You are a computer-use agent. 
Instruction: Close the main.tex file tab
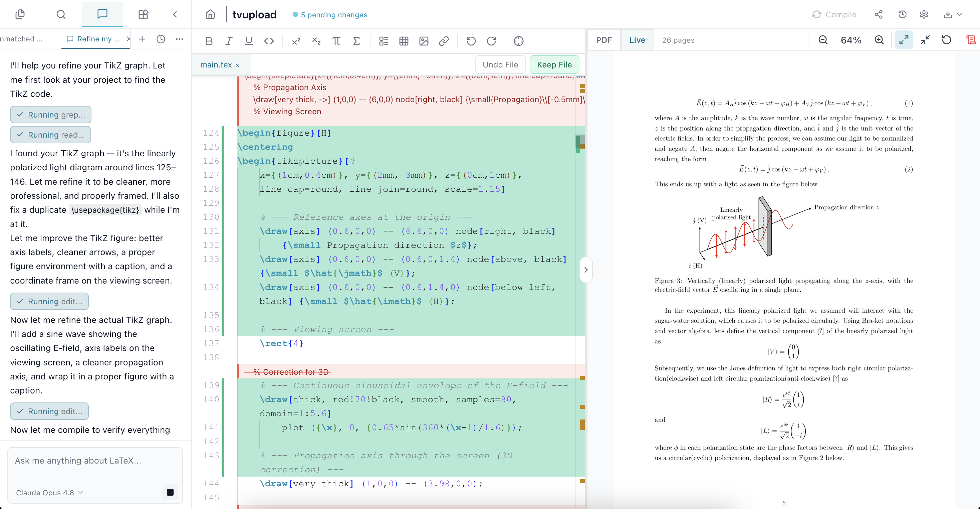click(x=237, y=65)
